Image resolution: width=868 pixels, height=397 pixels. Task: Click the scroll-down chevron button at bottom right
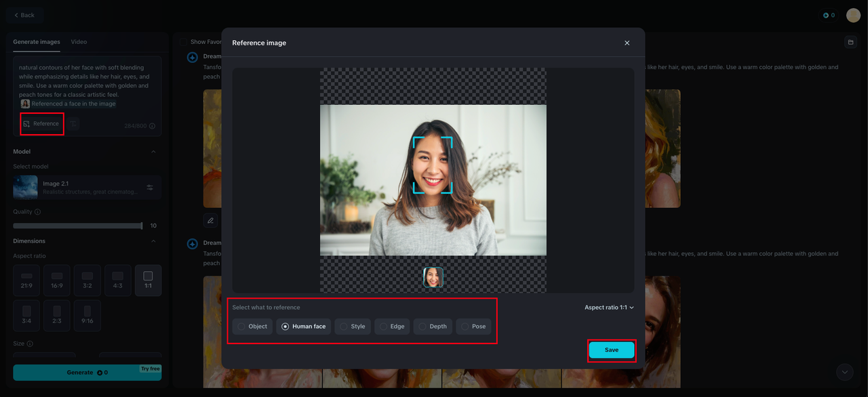point(844,372)
